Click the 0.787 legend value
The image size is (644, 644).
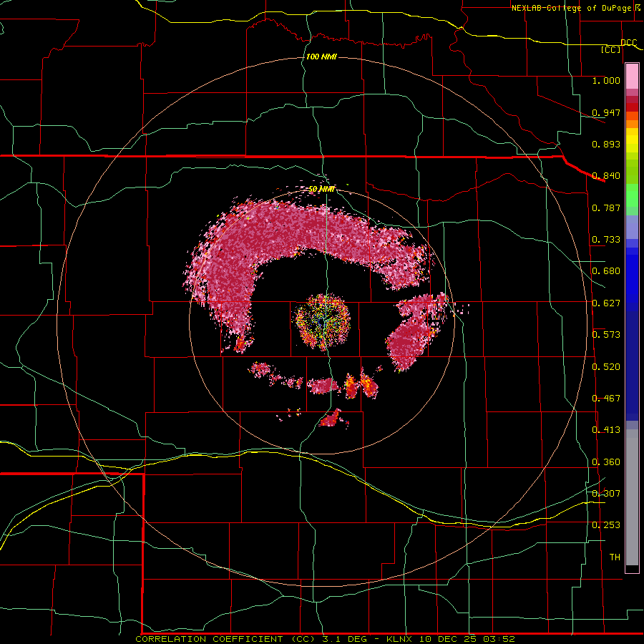click(x=606, y=208)
